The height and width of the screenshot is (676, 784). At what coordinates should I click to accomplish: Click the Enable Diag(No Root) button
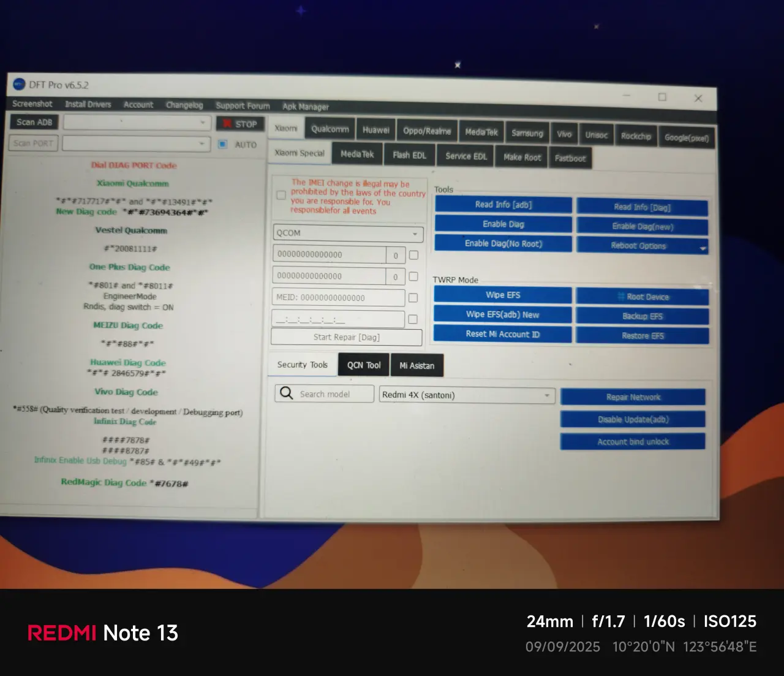click(x=503, y=244)
